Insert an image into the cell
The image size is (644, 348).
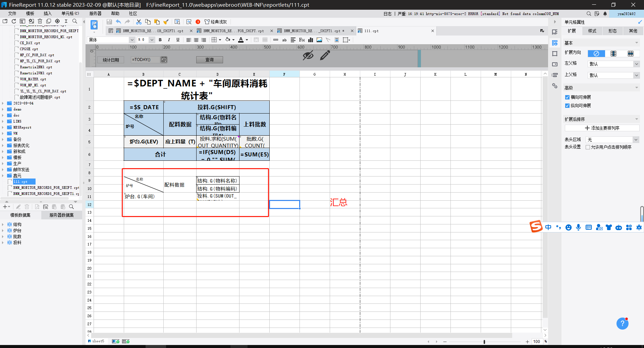[319, 40]
